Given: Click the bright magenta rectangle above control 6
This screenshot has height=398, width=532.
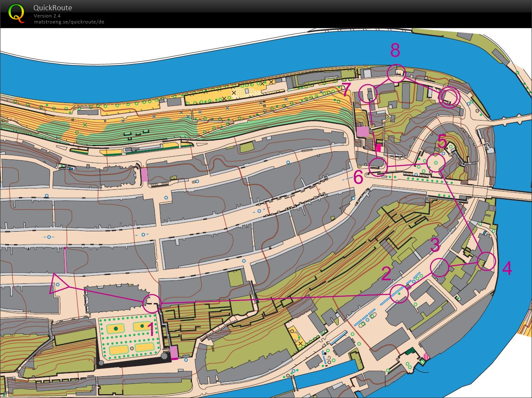Looking at the screenshot, I should [x=378, y=148].
